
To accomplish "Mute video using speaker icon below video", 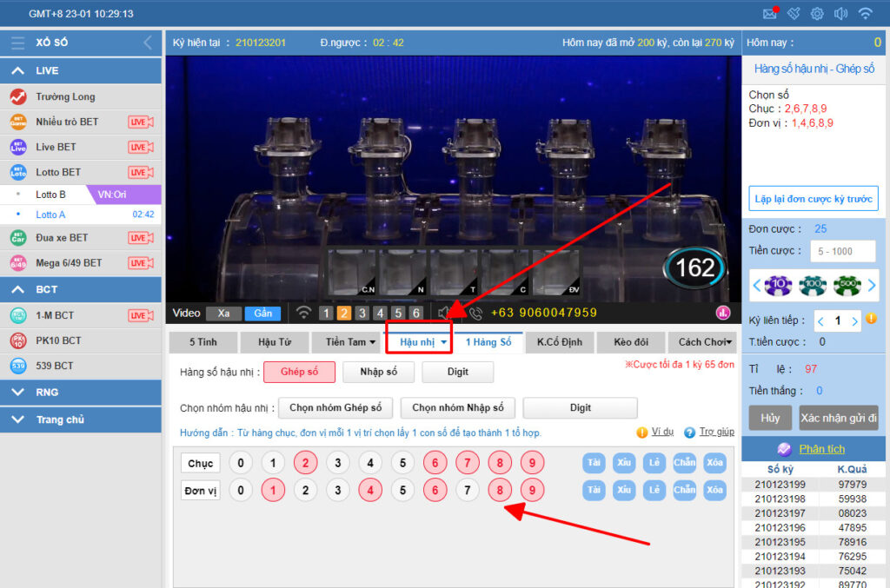I will coord(445,313).
